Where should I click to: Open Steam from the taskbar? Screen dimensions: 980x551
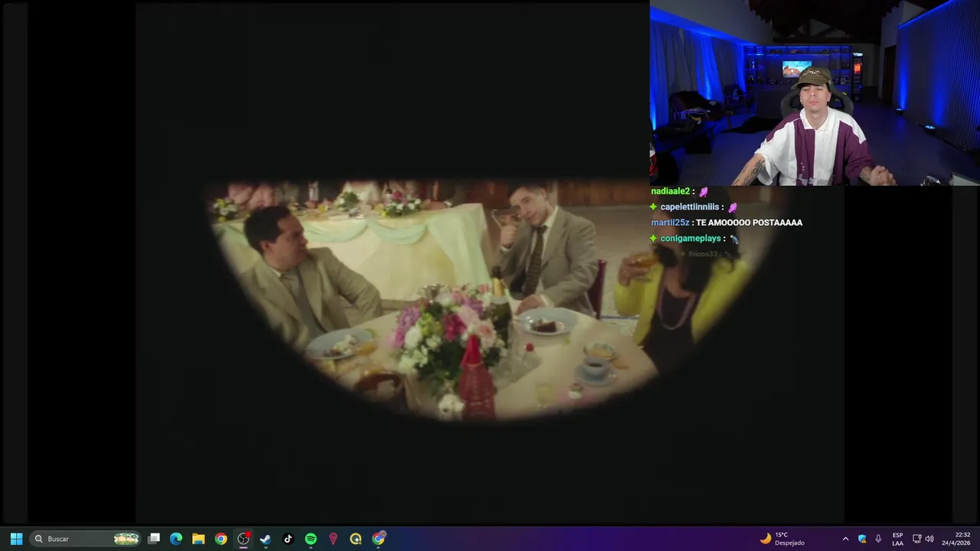266,539
